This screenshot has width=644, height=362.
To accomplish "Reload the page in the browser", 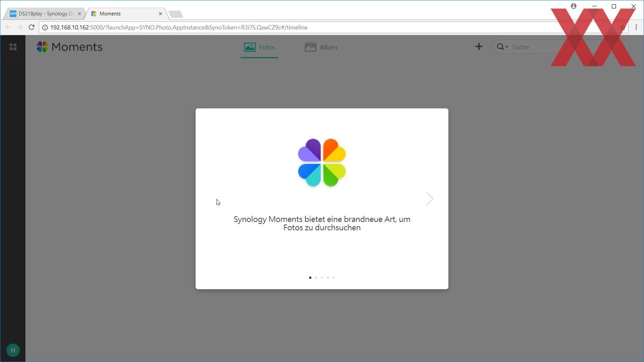I will click(x=31, y=27).
